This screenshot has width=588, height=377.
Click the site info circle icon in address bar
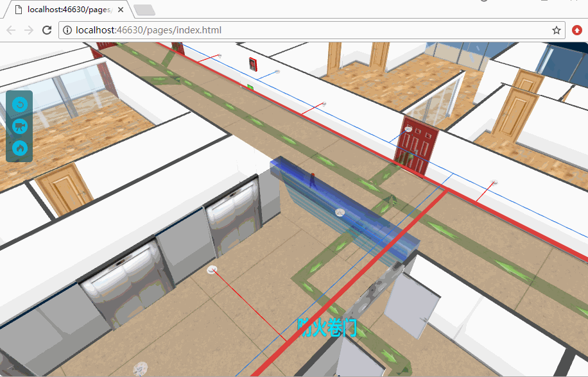pyautogui.click(x=67, y=29)
